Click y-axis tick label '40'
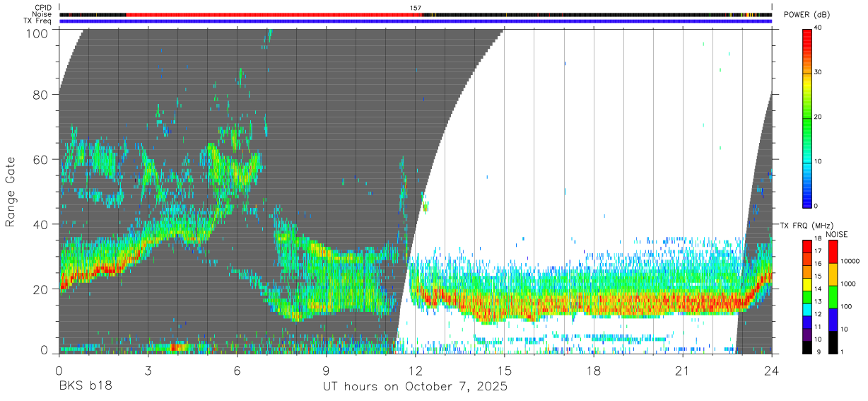This screenshot has height=401, width=868. tap(41, 224)
